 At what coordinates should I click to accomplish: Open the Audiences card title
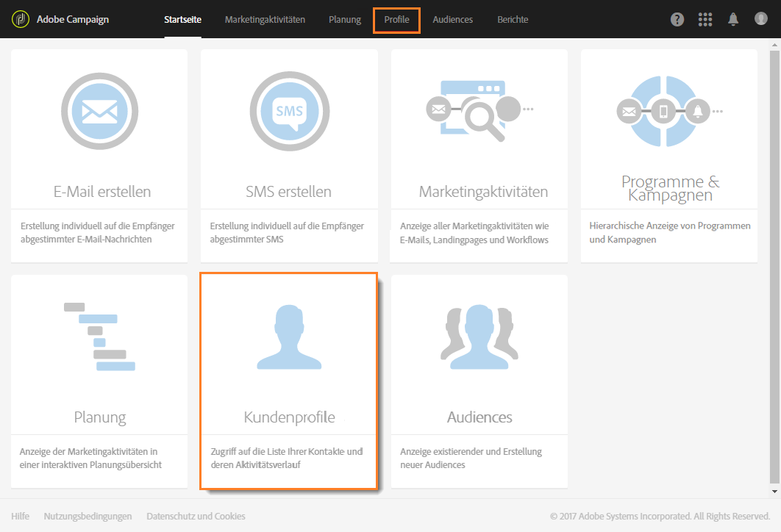click(479, 417)
